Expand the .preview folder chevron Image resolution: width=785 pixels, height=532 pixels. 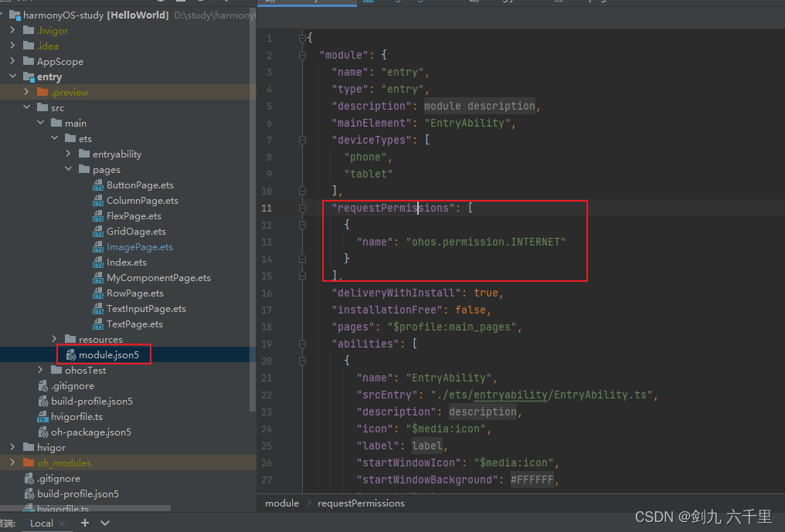coord(26,92)
